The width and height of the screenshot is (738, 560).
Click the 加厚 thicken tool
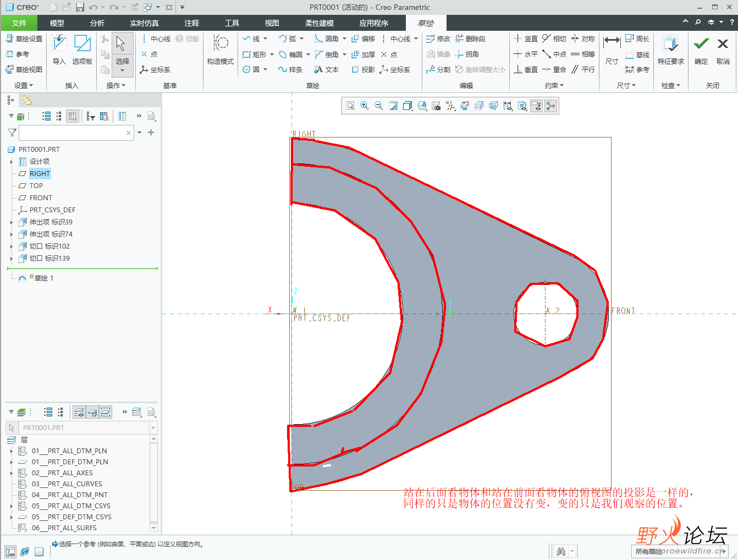[363, 54]
